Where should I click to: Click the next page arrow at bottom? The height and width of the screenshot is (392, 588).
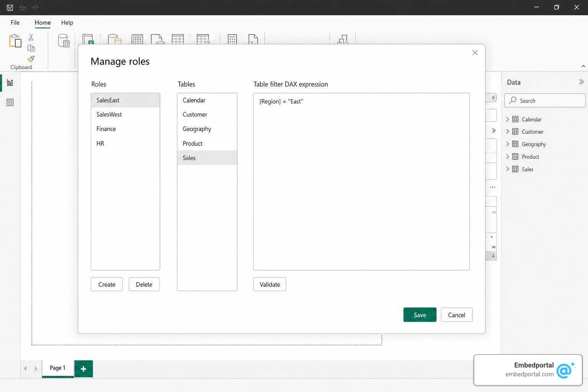tap(36, 369)
